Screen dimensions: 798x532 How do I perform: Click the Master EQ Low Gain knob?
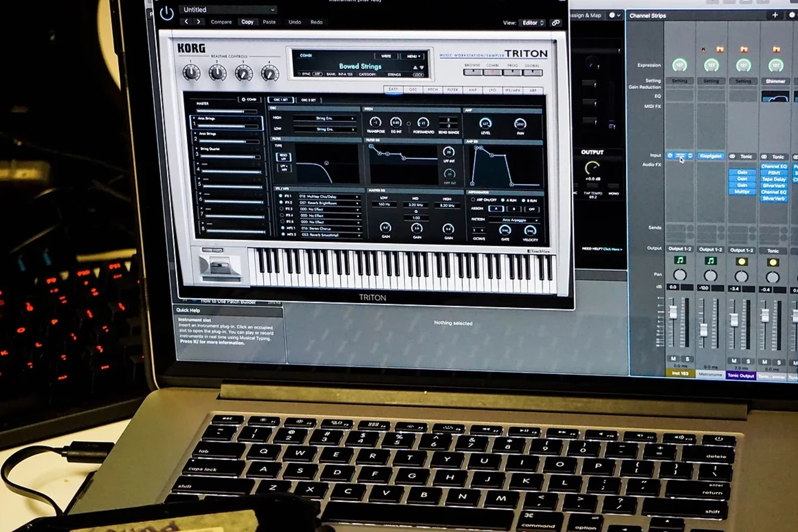click(x=385, y=227)
